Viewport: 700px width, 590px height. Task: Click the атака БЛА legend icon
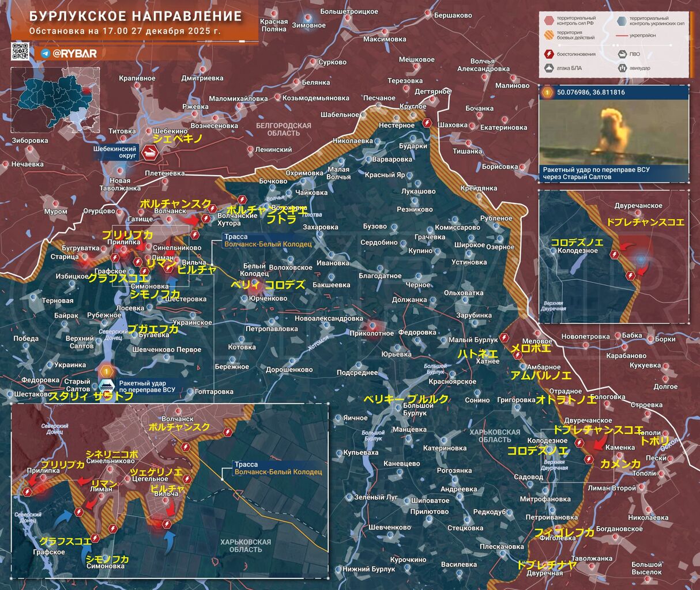click(x=550, y=68)
